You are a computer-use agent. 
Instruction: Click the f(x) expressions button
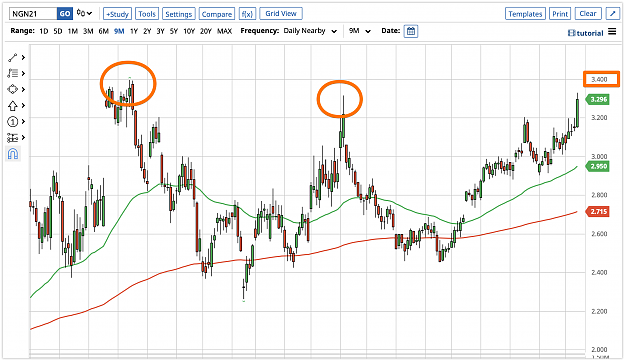(247, 14)
